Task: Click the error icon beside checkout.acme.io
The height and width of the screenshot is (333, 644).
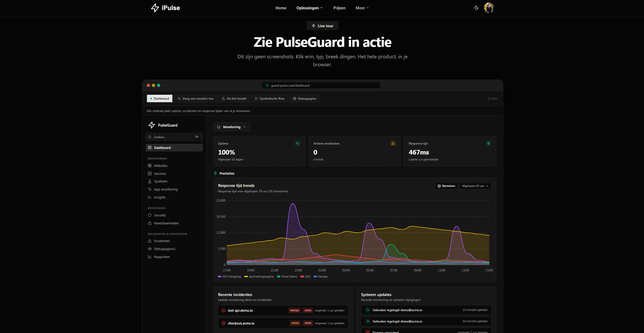Action: [x=223, y=323]
